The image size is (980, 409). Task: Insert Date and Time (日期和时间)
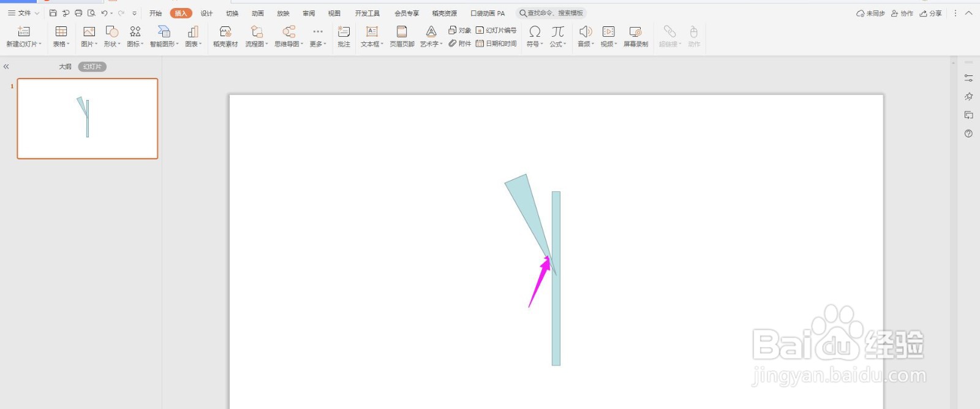tap(496, 44)
